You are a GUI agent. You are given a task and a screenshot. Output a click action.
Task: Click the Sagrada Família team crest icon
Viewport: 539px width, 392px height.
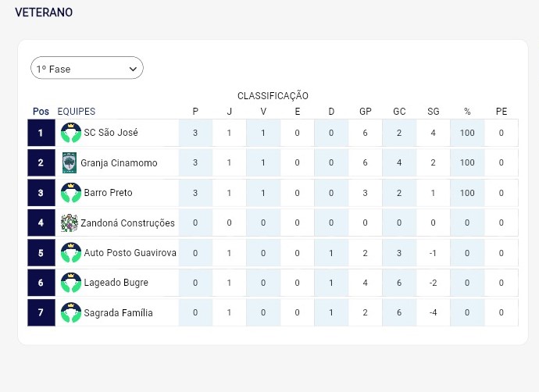tap(71, 313)
